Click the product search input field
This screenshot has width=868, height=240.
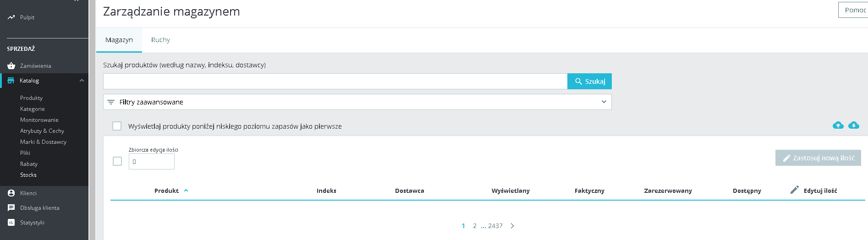point(335,82)
